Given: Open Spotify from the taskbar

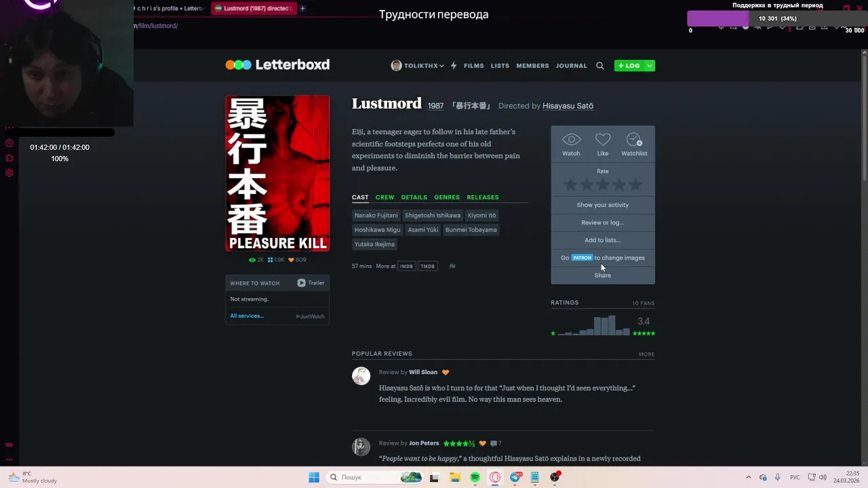Looking at the screenshot, I should [475, 477].
